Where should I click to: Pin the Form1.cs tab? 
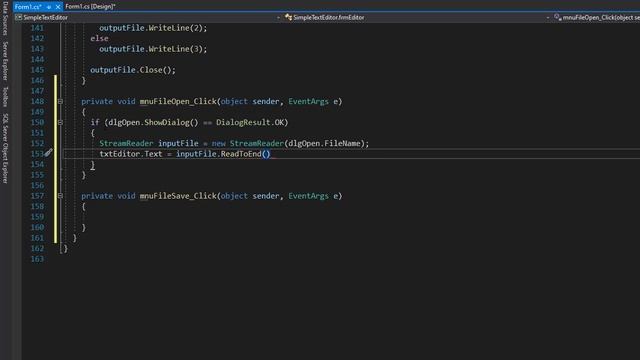click(x=49, y=7)
